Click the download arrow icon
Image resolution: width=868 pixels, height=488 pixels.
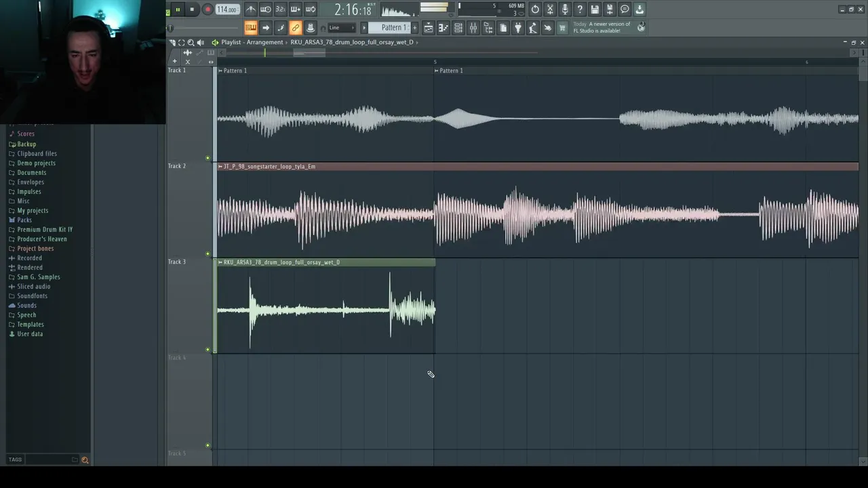(x=639, y=9)
